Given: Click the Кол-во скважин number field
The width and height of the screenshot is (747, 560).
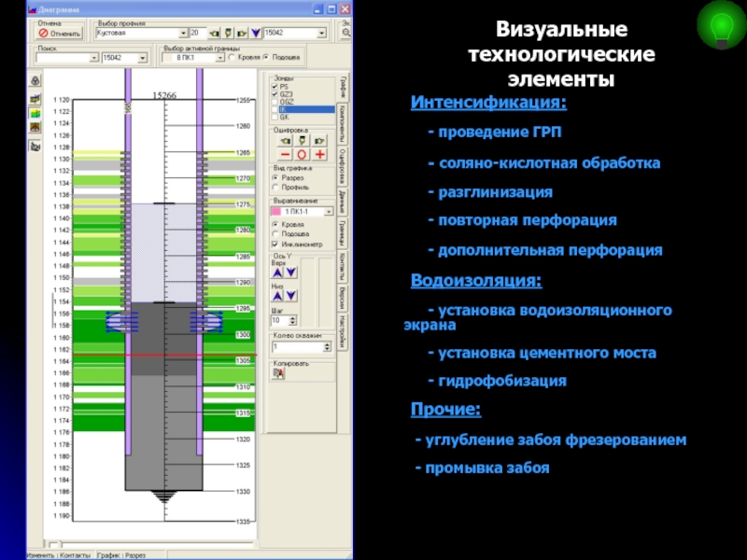Looking at the screenshot, I should click(x=300, y=346).
